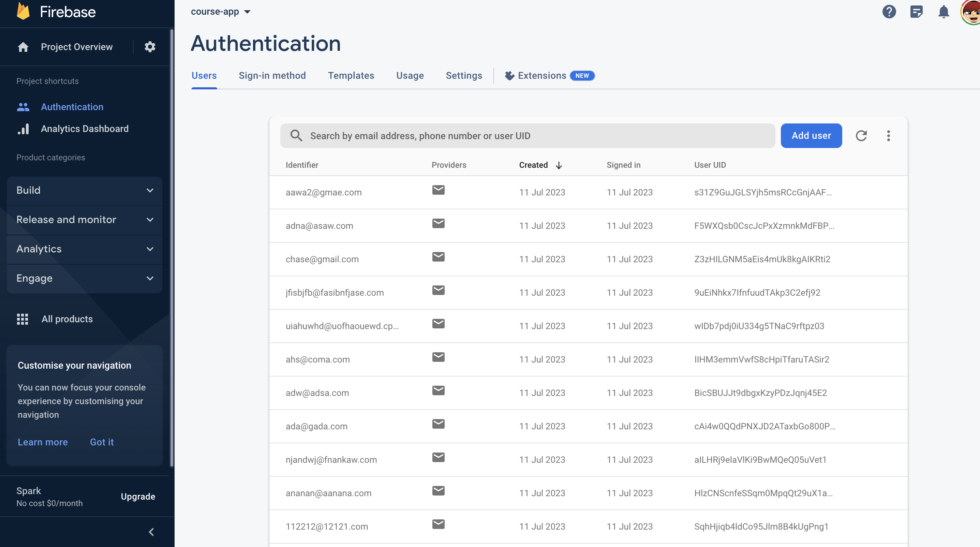Image resolution: width=980 pixels, height=547 pixels.
Task: Click the Firebase logo icon
Action: [x=23, y=11]
